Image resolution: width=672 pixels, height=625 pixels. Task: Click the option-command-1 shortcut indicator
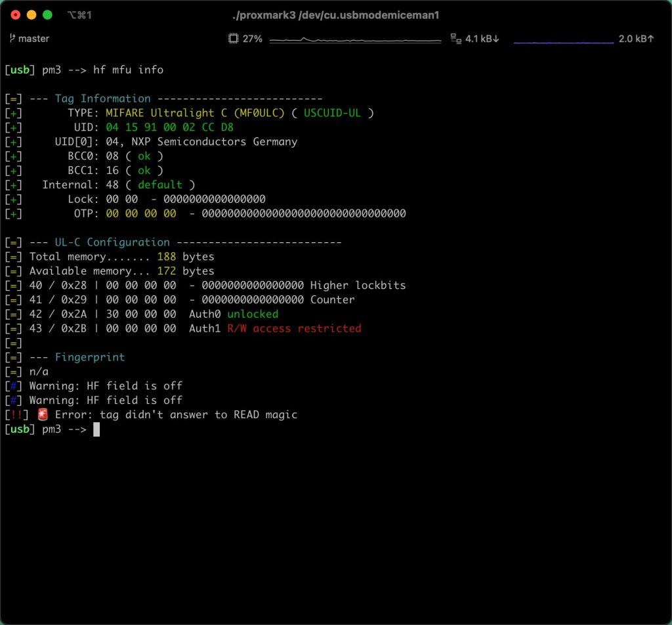[x=79, y=16]
